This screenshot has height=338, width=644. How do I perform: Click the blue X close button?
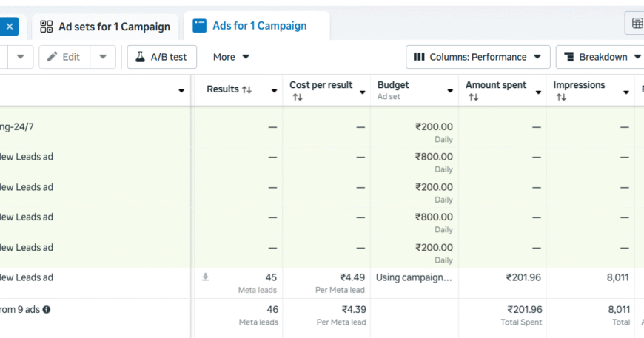[x=10, y=27]
